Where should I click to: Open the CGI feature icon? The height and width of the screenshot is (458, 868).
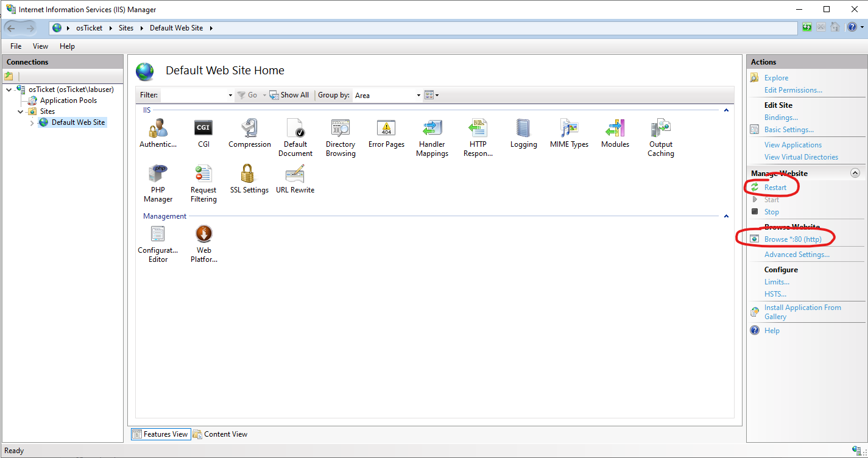coord(203,134)
